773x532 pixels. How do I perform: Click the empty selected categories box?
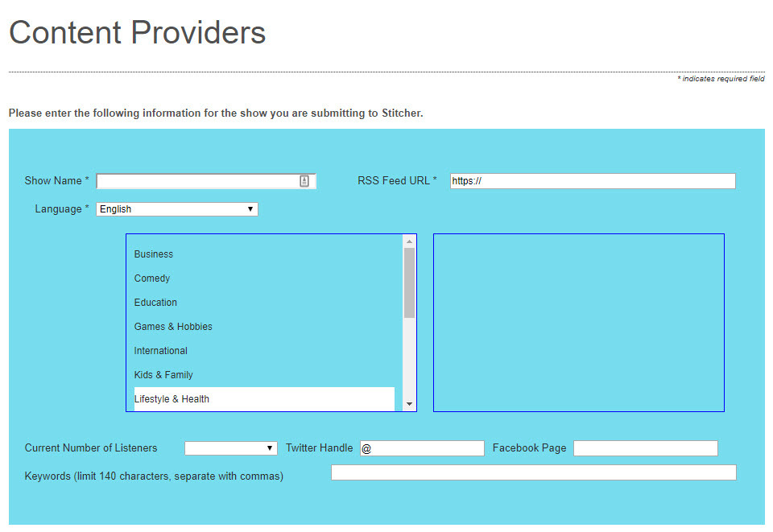coord(579,323)
